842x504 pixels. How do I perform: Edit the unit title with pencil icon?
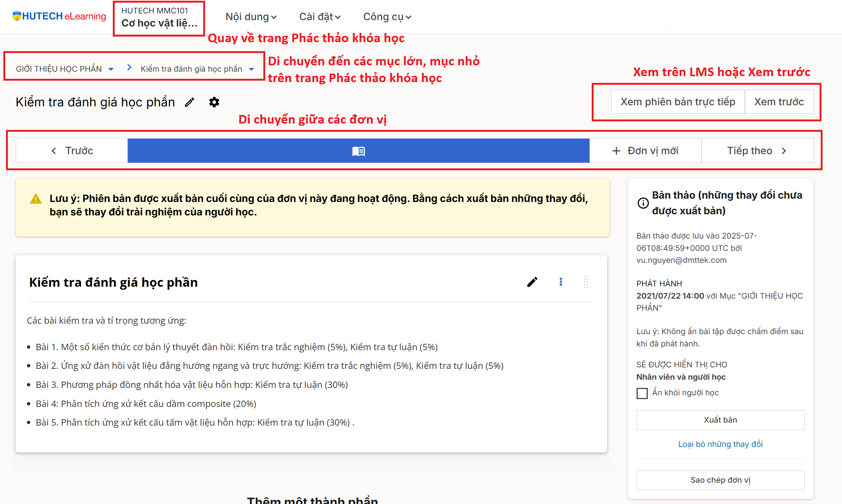(190, 102)
